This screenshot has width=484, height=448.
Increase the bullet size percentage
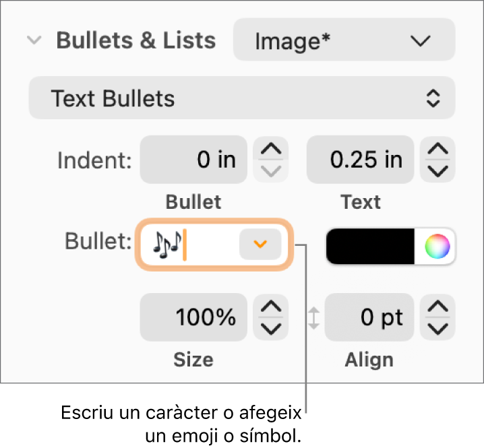pos(270,308)
